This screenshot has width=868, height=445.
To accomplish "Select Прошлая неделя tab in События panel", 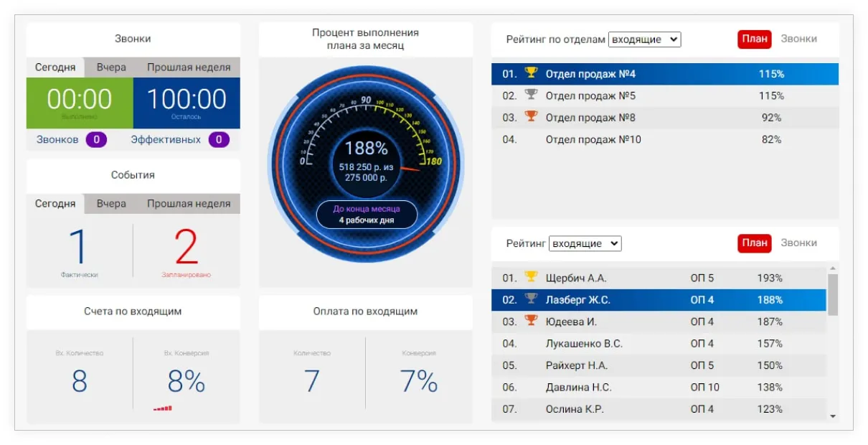I will pos(189,204).
